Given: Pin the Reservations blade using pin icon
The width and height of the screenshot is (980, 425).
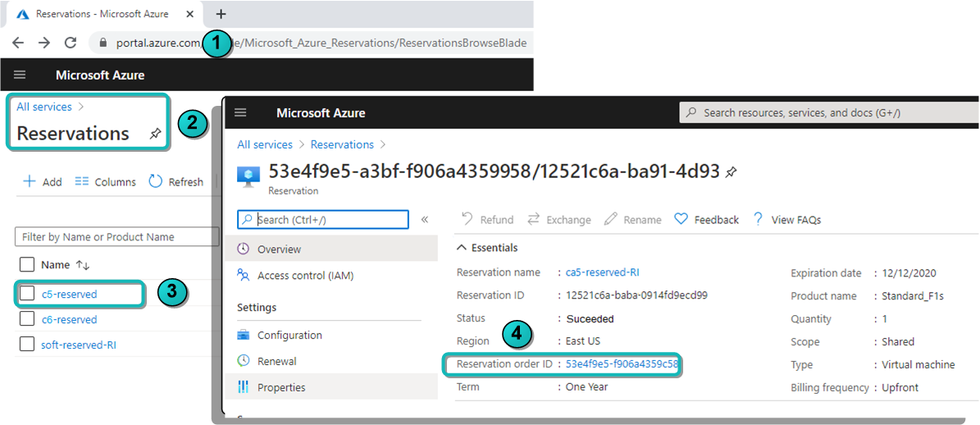Looking at the screenshot, I should (x=155, y=134).
